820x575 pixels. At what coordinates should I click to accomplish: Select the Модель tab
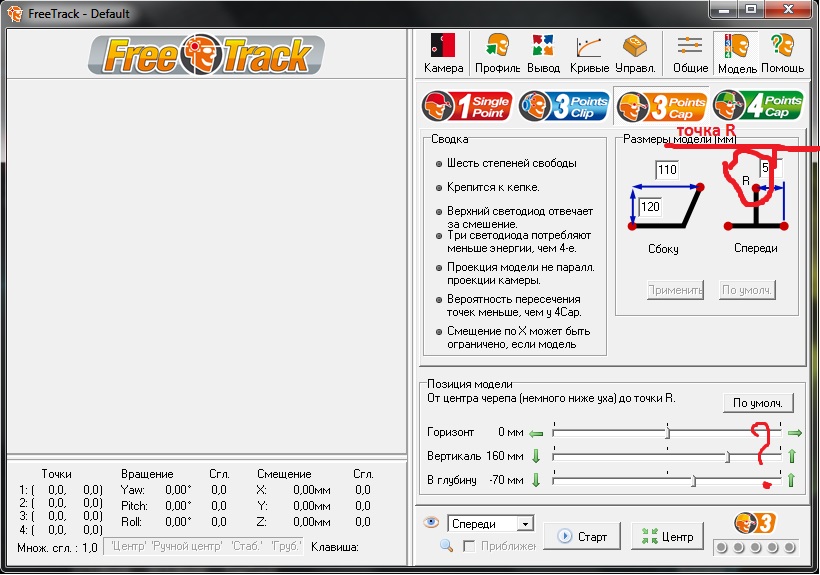[737, 53]
